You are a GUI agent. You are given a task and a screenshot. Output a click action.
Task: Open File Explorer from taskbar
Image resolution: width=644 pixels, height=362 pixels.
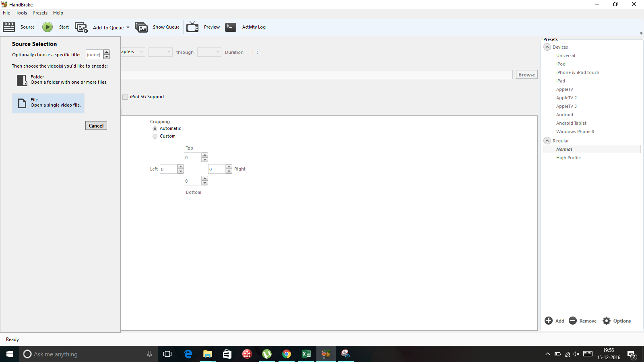coord(208,354)
